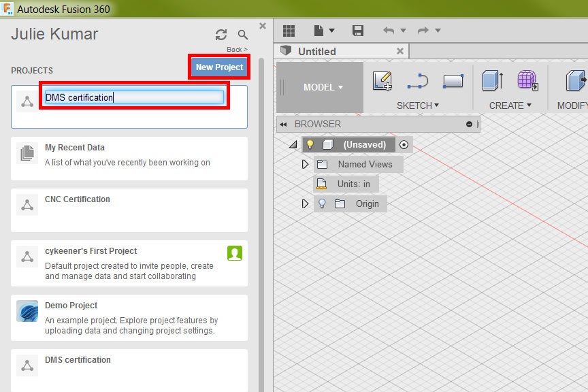
Task: Select Named Views in browser tree
Action: [365, 164]
